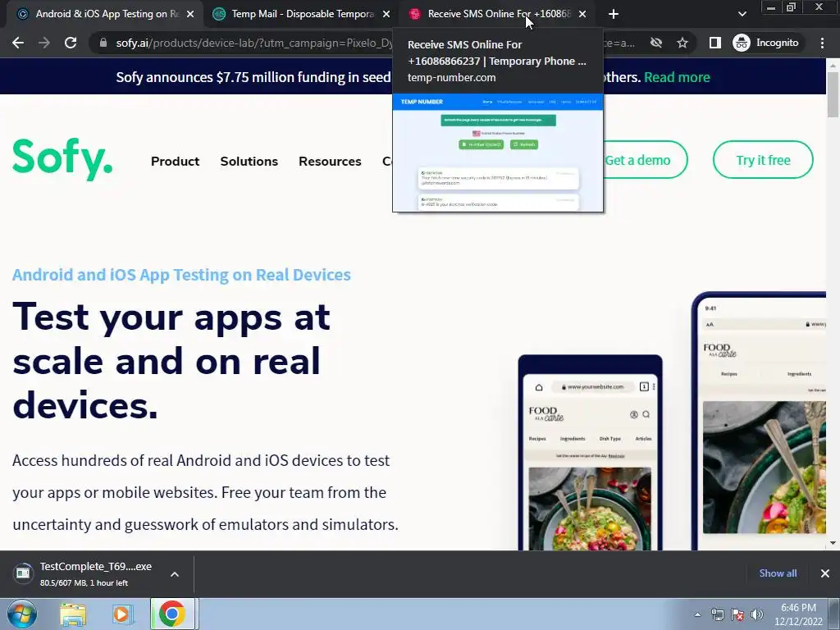Open the third-party cookies blocked eye icon
Screen dimensions: 840x630
(655, 43)
